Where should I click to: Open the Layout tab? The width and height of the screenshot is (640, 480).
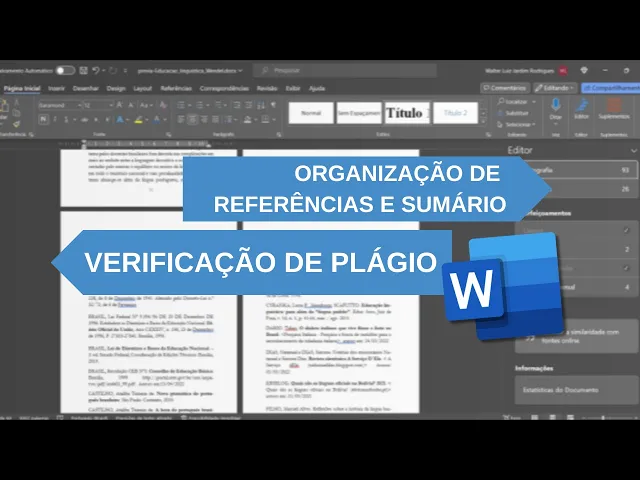142,88
